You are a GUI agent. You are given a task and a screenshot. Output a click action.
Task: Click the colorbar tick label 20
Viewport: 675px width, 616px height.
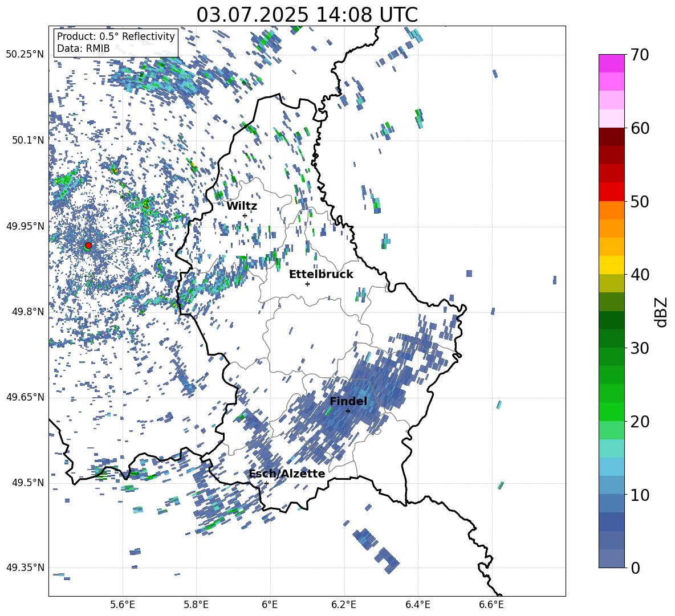[x=640, y=422]
